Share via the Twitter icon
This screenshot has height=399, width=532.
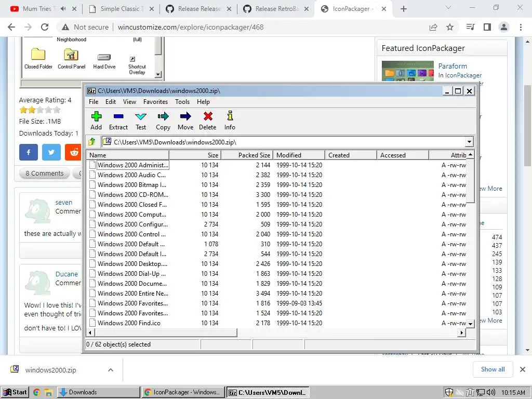(51, 152)
